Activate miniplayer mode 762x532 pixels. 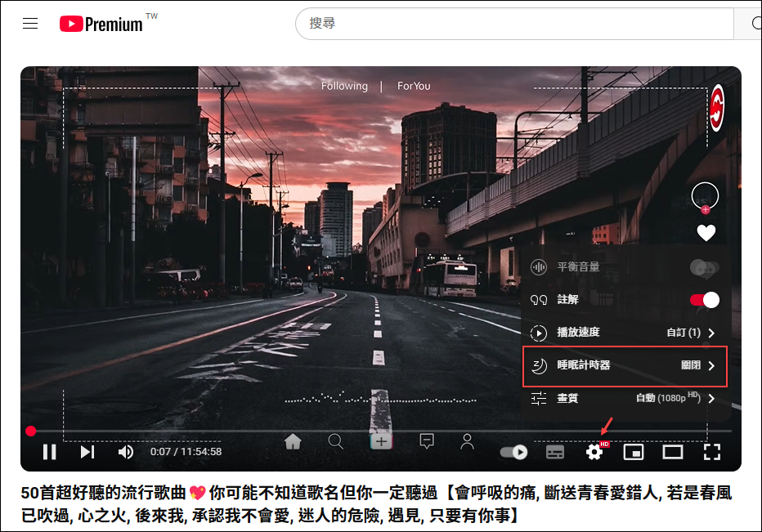634,452
